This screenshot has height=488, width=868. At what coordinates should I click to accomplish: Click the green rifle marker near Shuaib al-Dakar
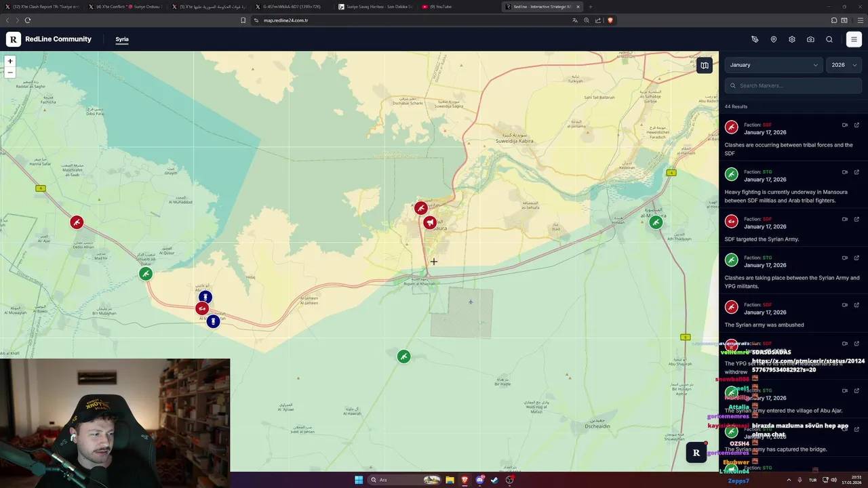pos(146,274)
